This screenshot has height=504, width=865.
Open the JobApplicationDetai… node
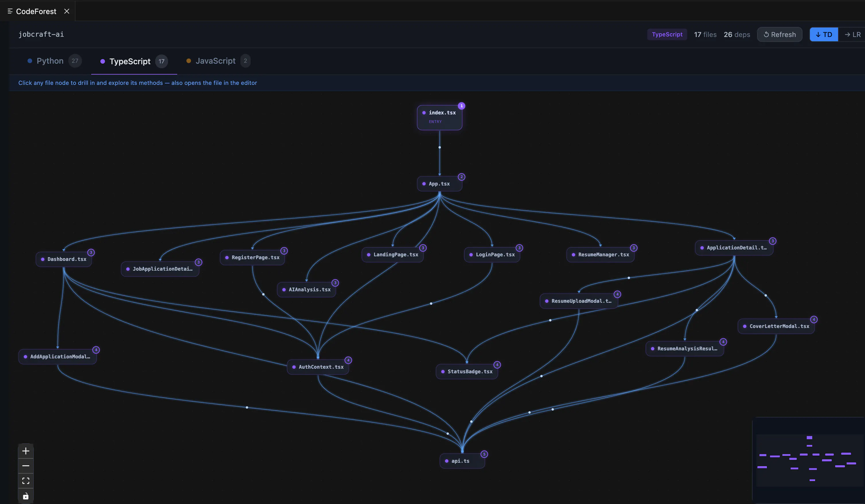160,269
